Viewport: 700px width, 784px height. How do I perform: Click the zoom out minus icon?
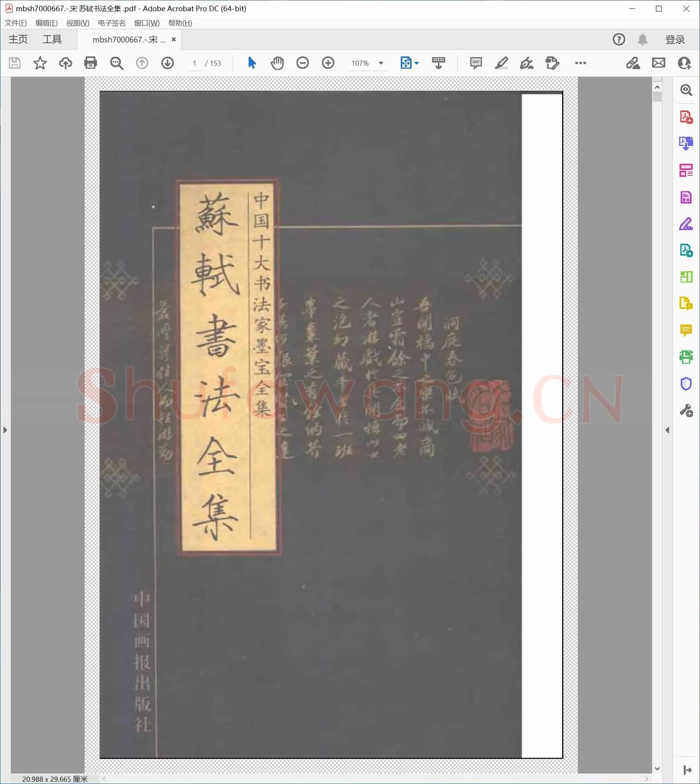coord(302,63)
